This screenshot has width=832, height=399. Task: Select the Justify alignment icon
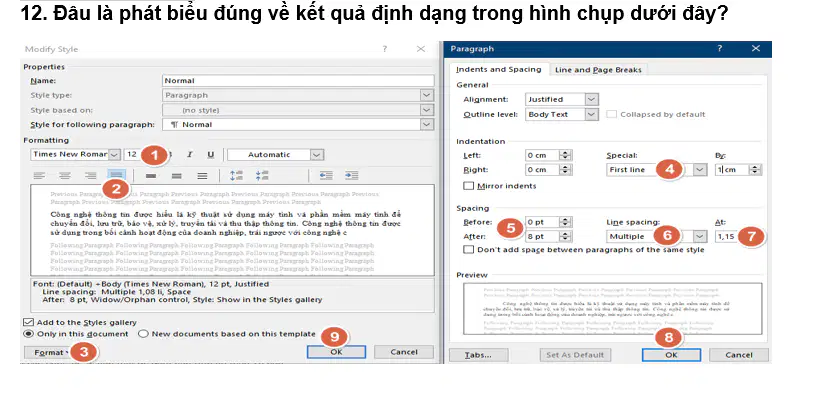point(116,175)
